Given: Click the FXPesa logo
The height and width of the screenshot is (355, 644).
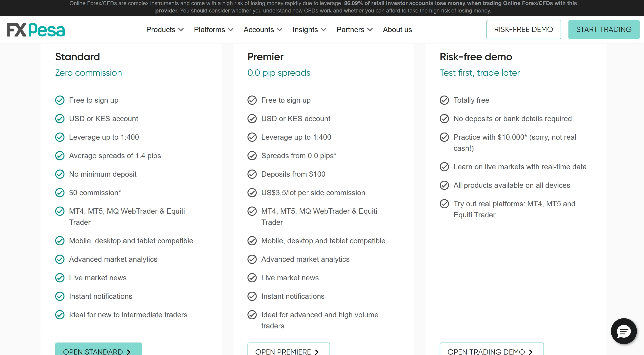Looking at the screenshot, I should pos(36,30).
